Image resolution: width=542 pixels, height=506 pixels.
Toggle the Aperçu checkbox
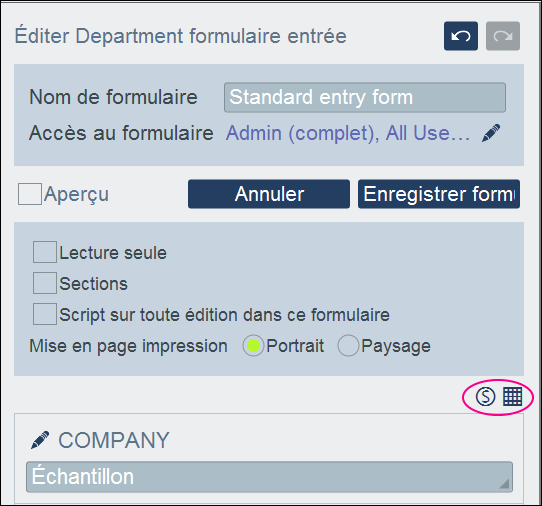pyautogui.click(x=30, y=194)
